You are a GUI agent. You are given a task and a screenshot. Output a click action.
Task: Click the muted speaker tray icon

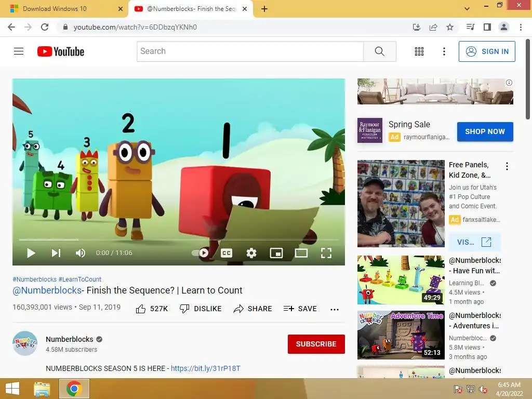pyautogui.click(x=483, y=389)
